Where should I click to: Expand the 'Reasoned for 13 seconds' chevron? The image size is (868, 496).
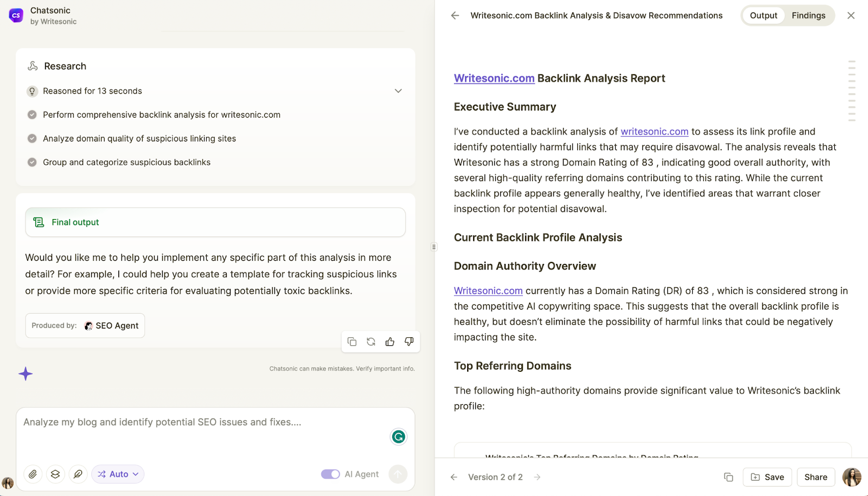coord(398,91)
